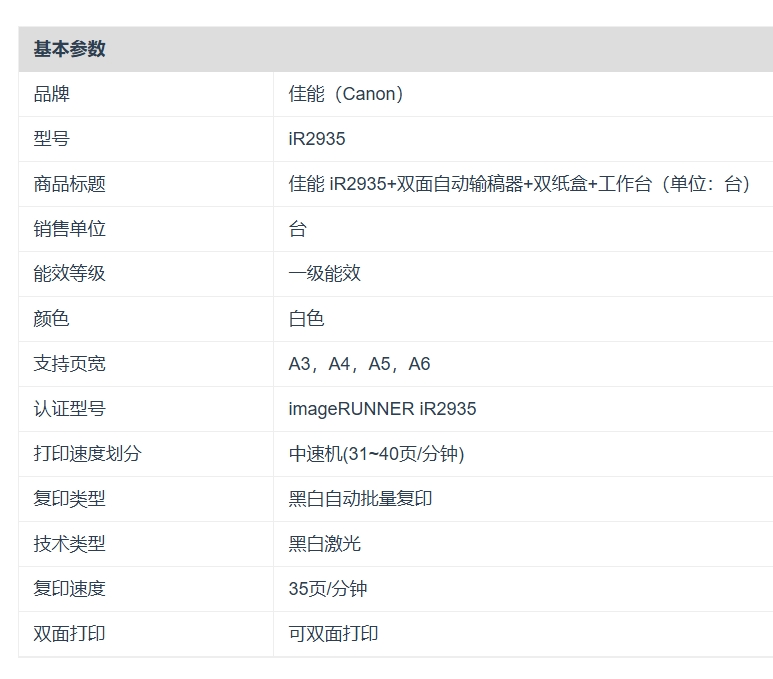773x679 pixels.
Task: Select the 一级能效 value
Action: 325,274
